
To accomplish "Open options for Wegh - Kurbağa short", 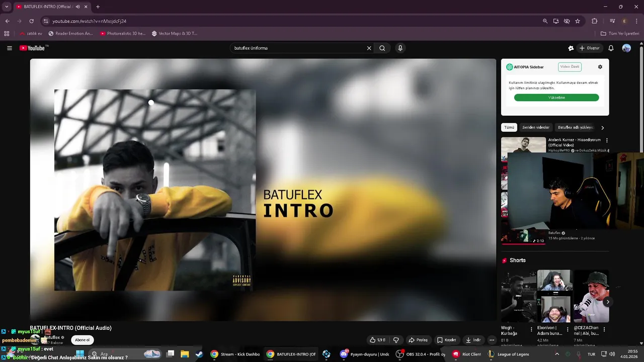I will [531, 330].
